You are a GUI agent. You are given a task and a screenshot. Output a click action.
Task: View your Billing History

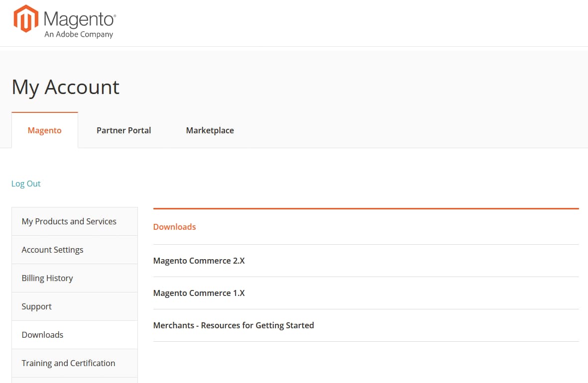click(47, 278)
